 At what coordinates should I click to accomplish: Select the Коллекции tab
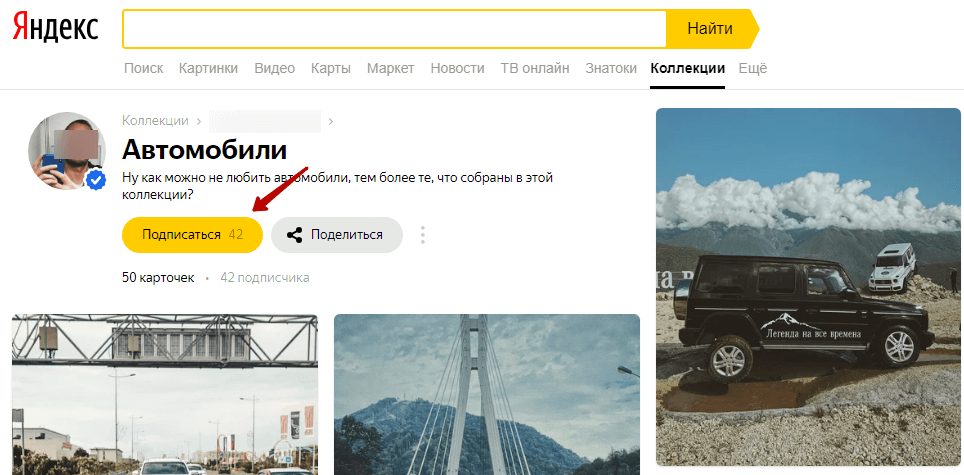[687, 68]
